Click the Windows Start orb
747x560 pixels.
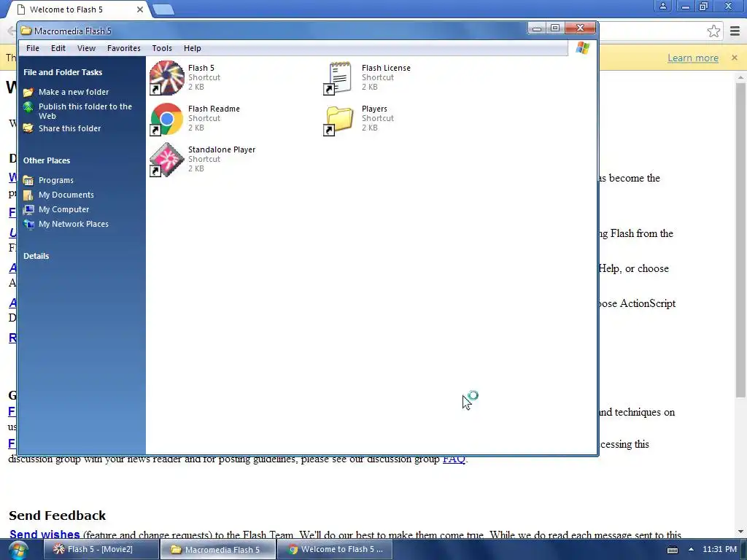tap(18, 550)
